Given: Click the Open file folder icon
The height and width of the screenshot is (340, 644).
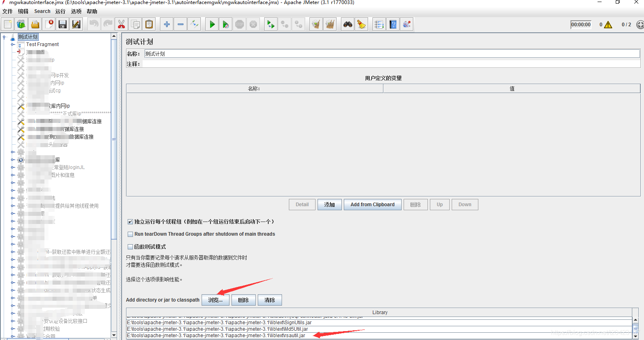Looking at the screenshot, I should [35, 24].
